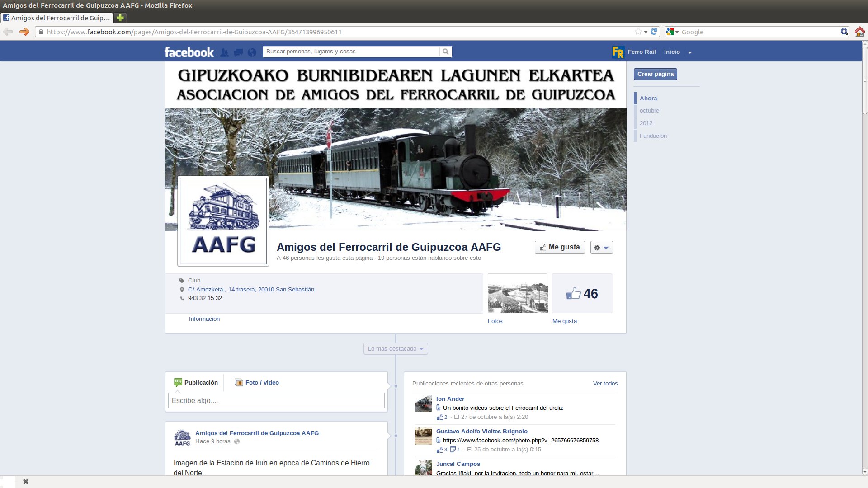Open the gear settings dropdown

601,248
